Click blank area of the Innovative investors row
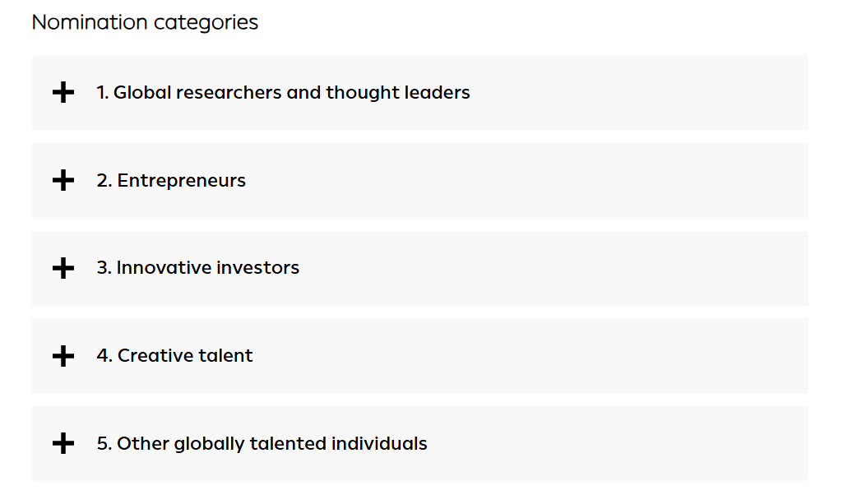The height and width of the screenshot is (504, 843). click(x=591, y=268)
